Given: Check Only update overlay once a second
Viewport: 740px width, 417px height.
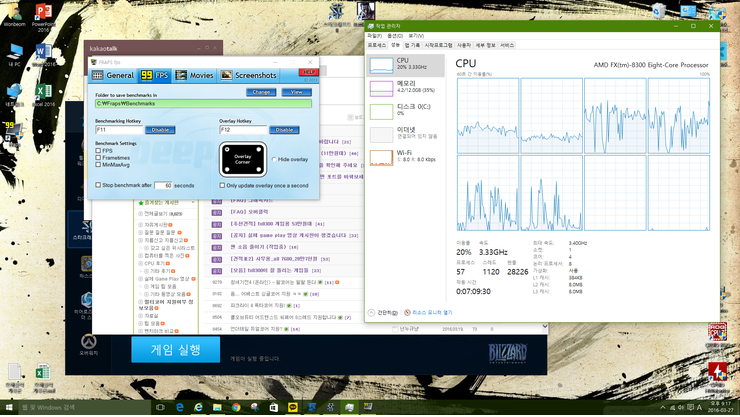Looking at the screenshot, I should [x=221, y=185].
